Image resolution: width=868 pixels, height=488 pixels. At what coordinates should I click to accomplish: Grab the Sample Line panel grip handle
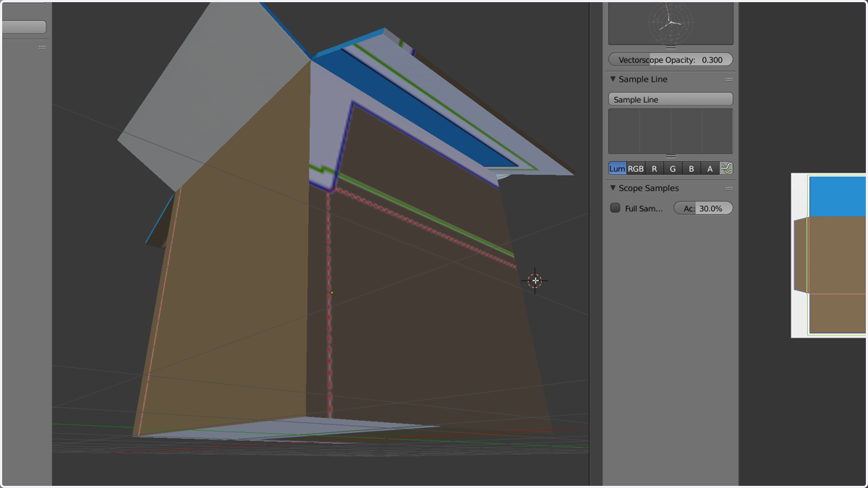click(729, 80)
